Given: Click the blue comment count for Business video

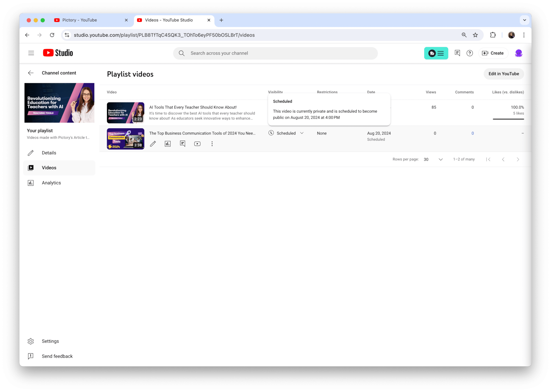Looking at the screenshot, I should pyautogui.click(x=472, y=133).
